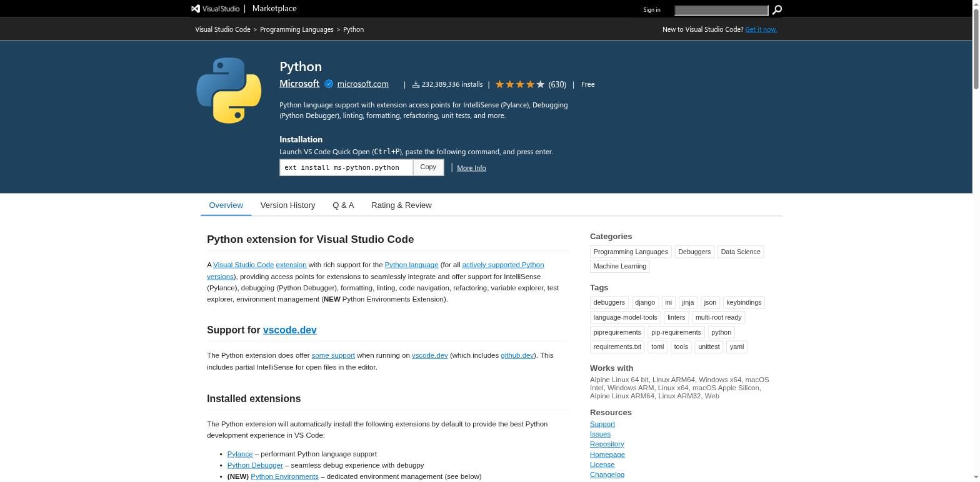The image size is (980, 482).
Task: Click the pip-requirements tag
Action: pyautogui.click(x=676, y=332)
